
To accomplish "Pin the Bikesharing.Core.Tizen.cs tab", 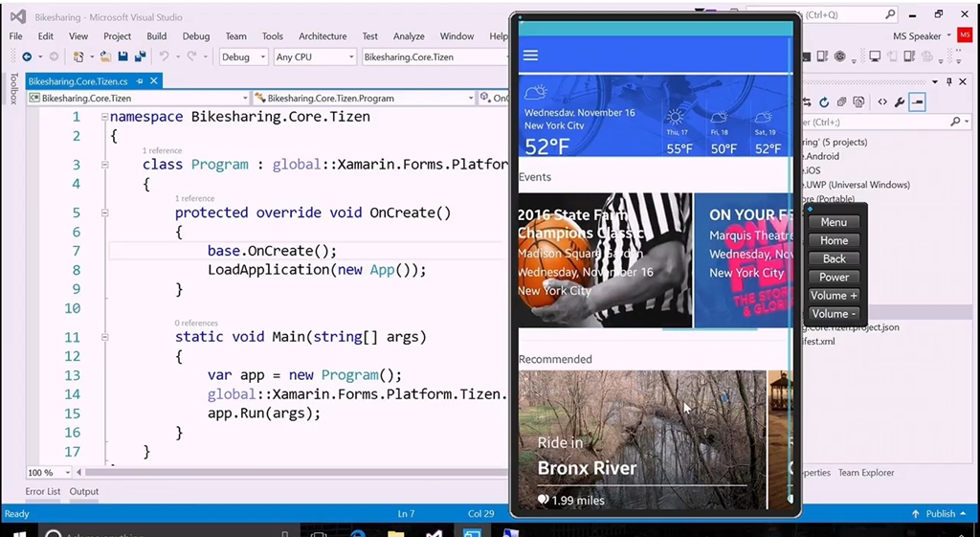I will point(140,81).
